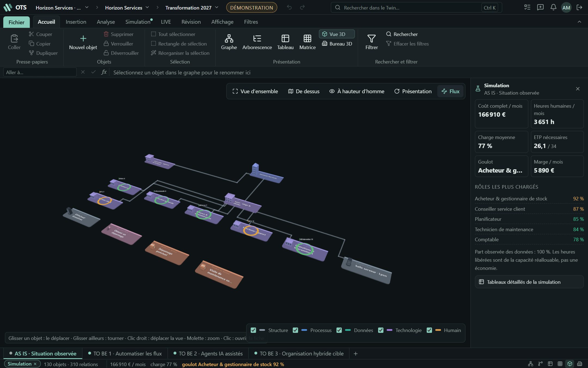The height and width of the screenshot is (368, 588).
Task: Select the Salle serveur · Lyon node
Action: [367, 270]
